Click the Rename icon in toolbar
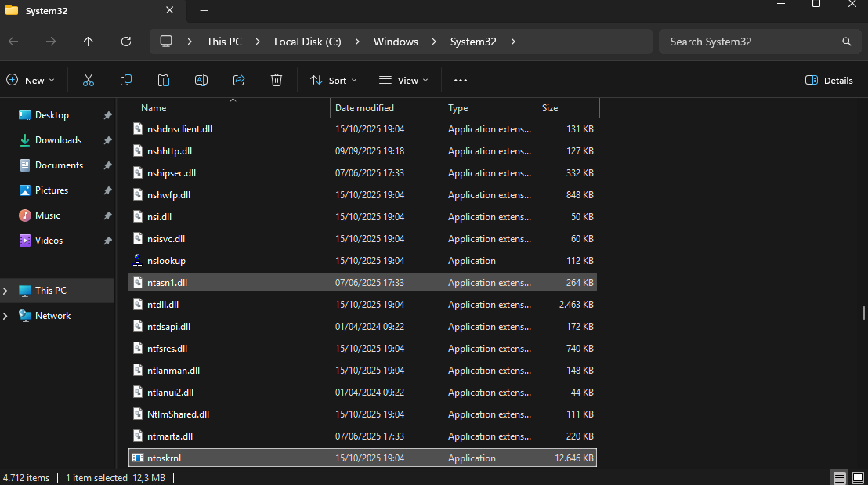 (x=201, y=80)
